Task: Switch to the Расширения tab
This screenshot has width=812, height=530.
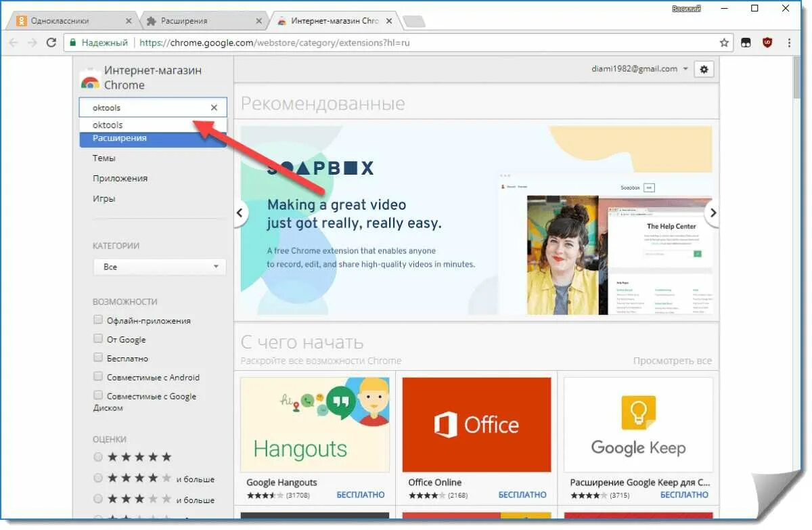Action: [x=203, y=21]
